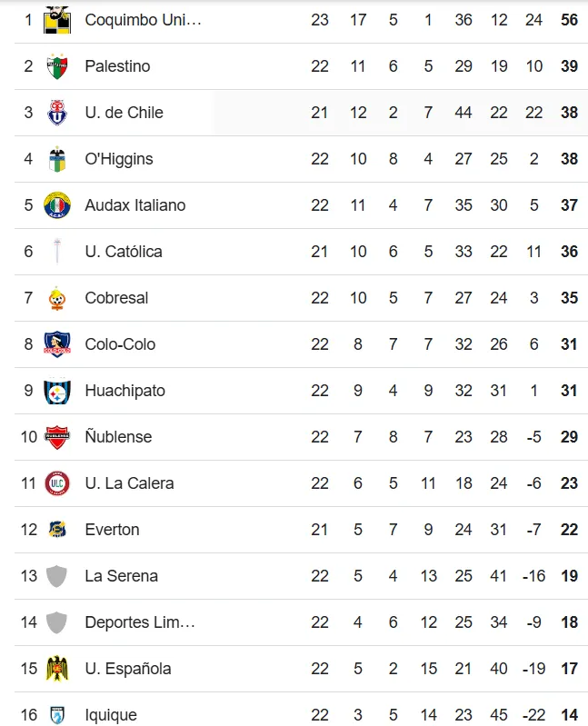588x726 pixels.
Task: Click the O'Higgins team crest
Action: pyautogui.click(x=57, y=159)
